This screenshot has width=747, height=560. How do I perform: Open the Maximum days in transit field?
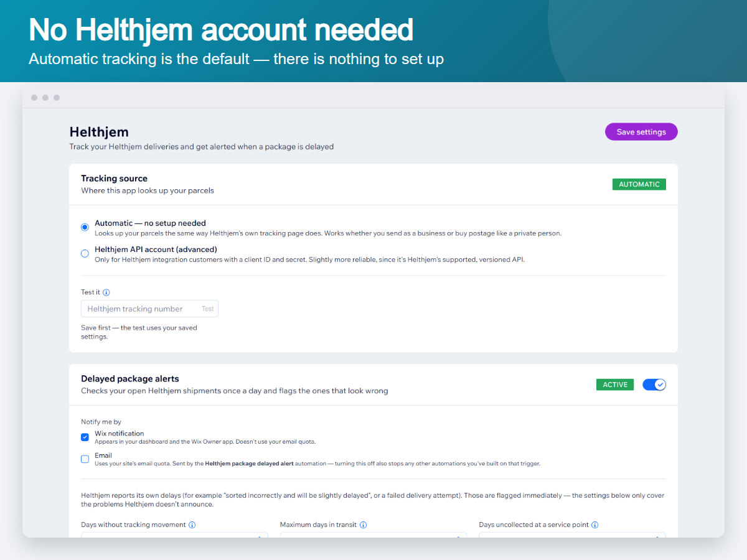374,535
